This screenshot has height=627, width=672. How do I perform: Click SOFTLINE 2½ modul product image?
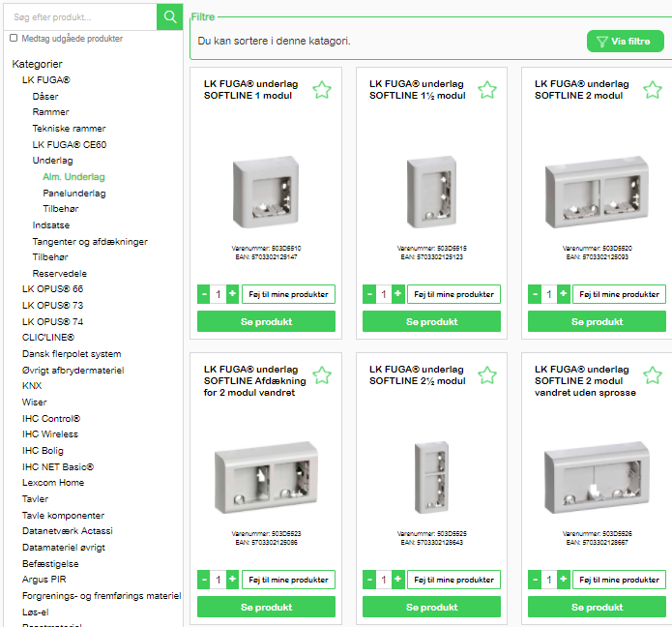(431, 477)
